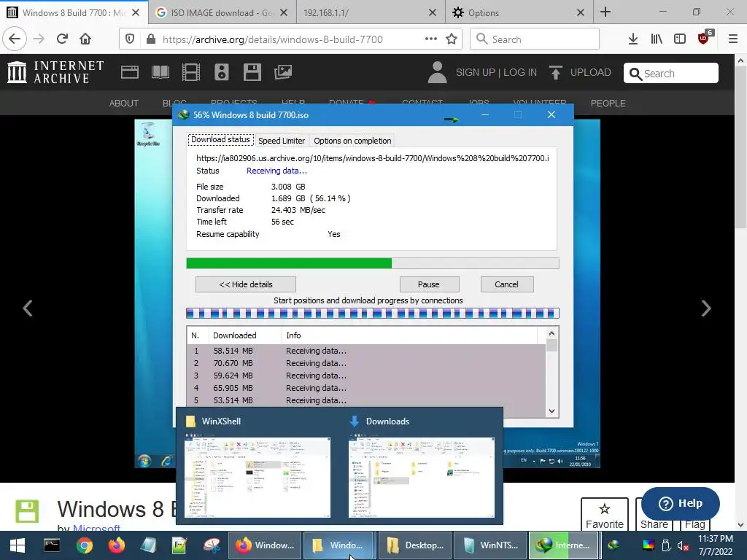This screenshot has width=747, height=560.
Task: Click the uBlock Origin extension icon
Action: pyautogui.click(x=704, y=38)
